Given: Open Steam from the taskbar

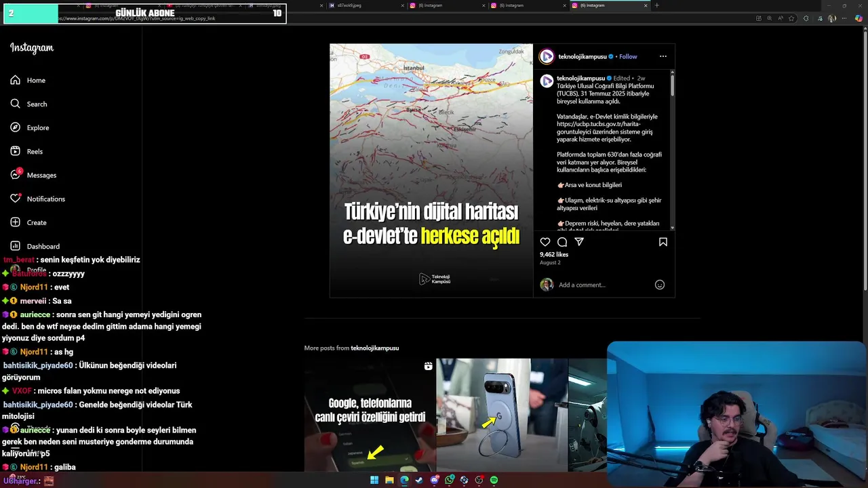Looking at the screenshot, I should (x=419, y=480).
